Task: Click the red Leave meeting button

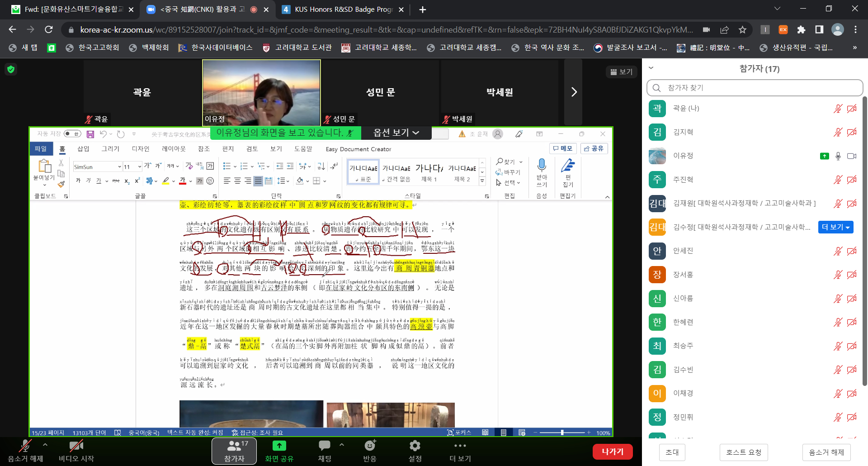Action: click(612, 452)
